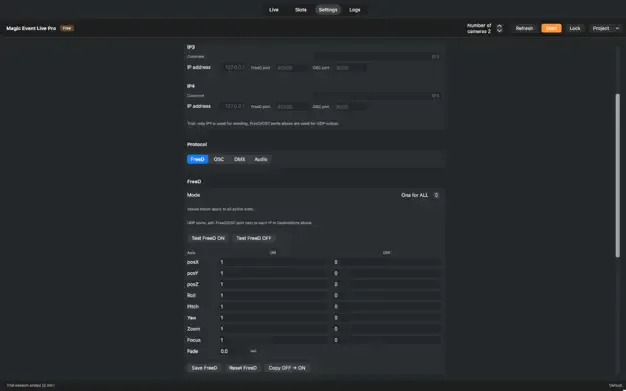The image size is (626, 391).
Task: Select the DMX protocol
Action: (240, 159)
